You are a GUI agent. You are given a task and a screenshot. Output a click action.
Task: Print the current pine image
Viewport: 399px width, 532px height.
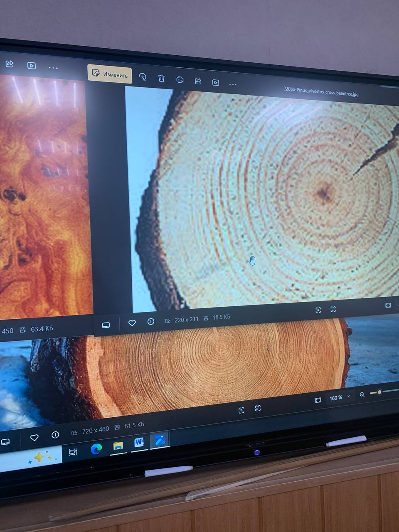click(x=180, y=79)
